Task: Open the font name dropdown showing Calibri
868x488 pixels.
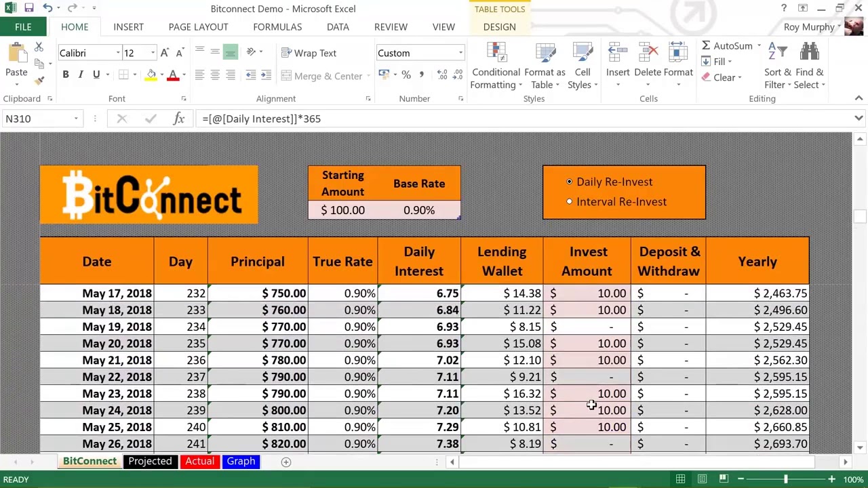Action: [117, 53]
